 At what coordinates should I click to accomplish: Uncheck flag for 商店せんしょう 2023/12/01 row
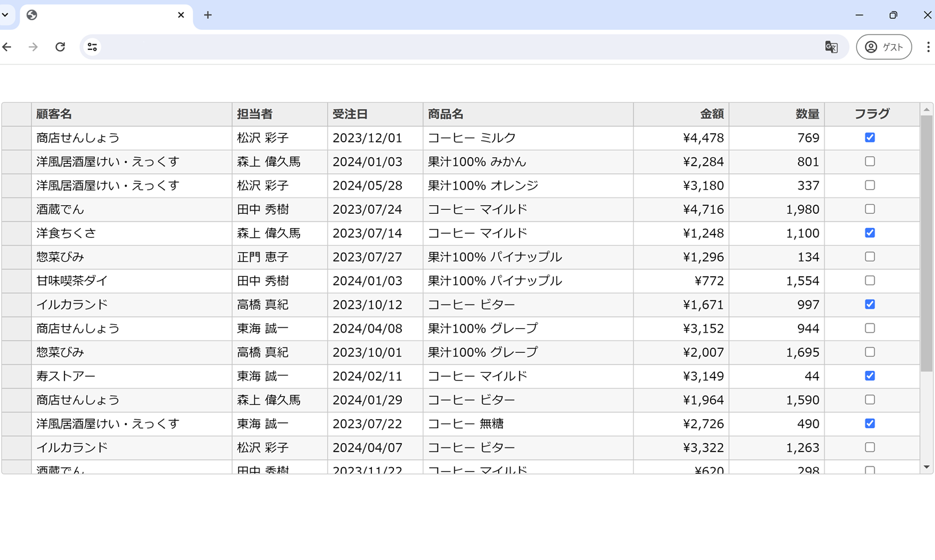(x=870, y=137)
